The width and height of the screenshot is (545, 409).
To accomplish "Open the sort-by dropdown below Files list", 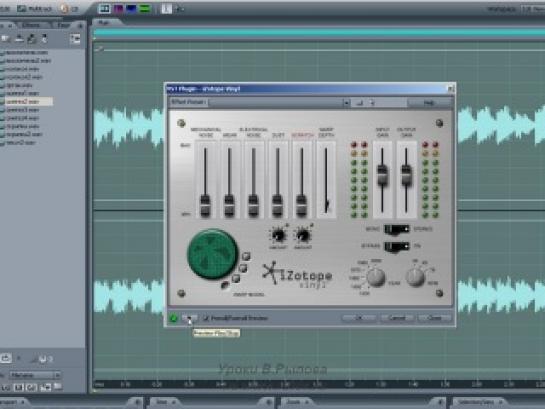I will [35, 375].
